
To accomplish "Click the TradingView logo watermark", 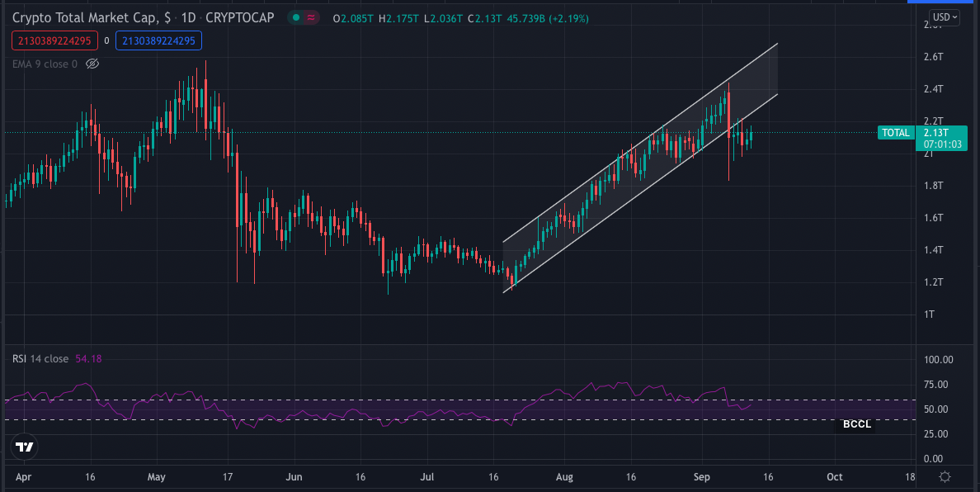I will [24, 447].
